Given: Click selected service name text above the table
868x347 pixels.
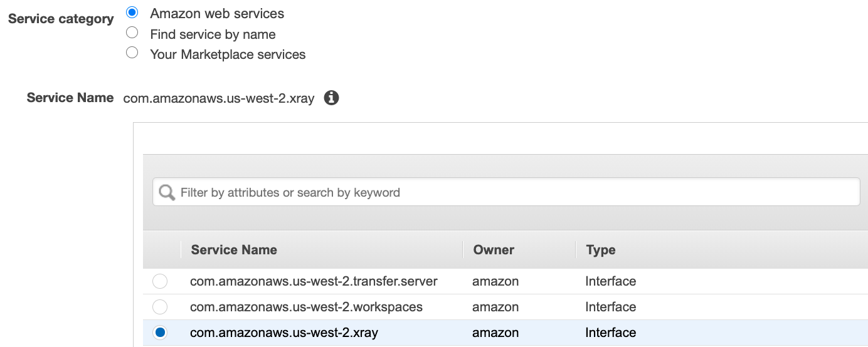Looking at the screenshot, I should coord(219,98).
